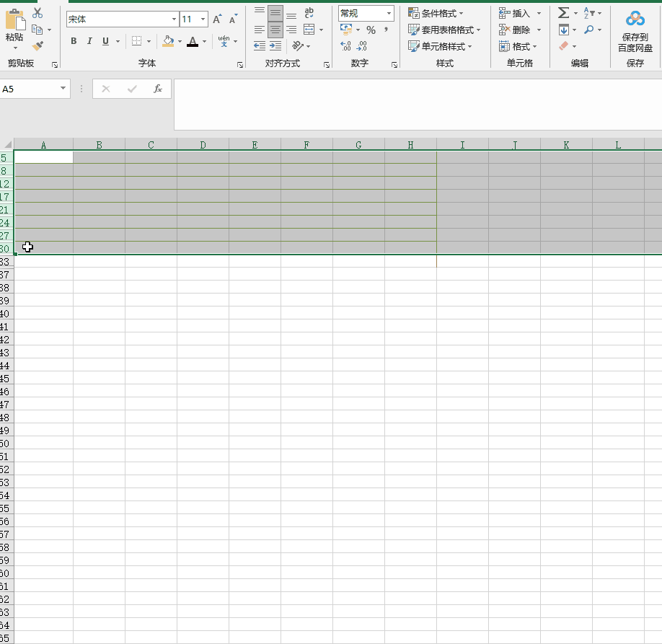Toggle wrap text icon
662x644 pixels.
[x=309, y=13]
